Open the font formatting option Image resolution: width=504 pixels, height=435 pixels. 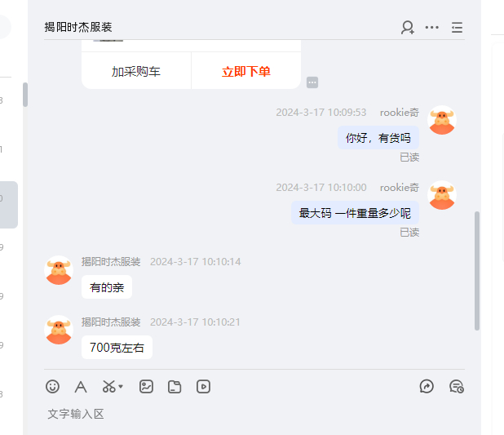[x=81, y=387]
